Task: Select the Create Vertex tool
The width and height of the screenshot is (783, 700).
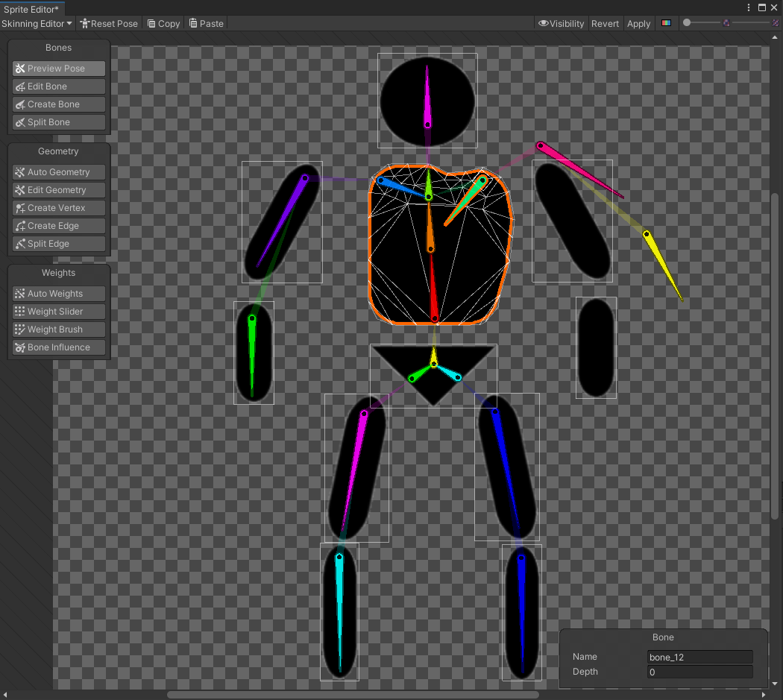Action: pos(58,207)
